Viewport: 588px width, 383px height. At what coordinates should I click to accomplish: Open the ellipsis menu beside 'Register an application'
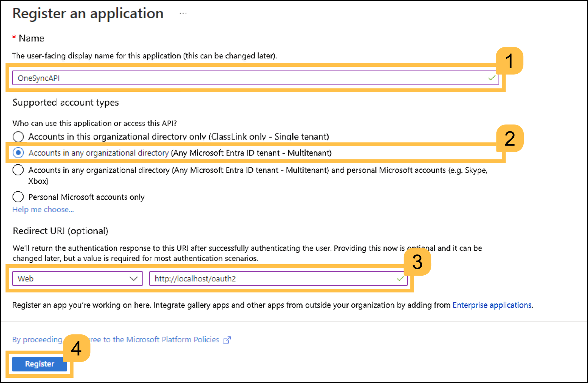(183, 13)
